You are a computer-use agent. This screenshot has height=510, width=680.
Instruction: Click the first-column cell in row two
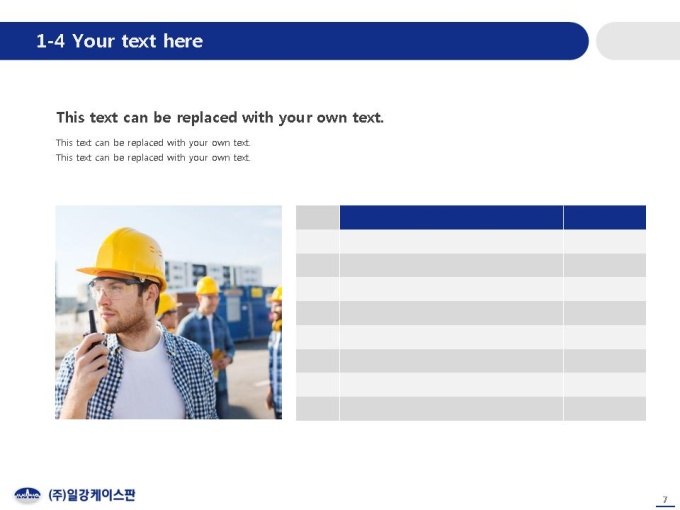317,265
